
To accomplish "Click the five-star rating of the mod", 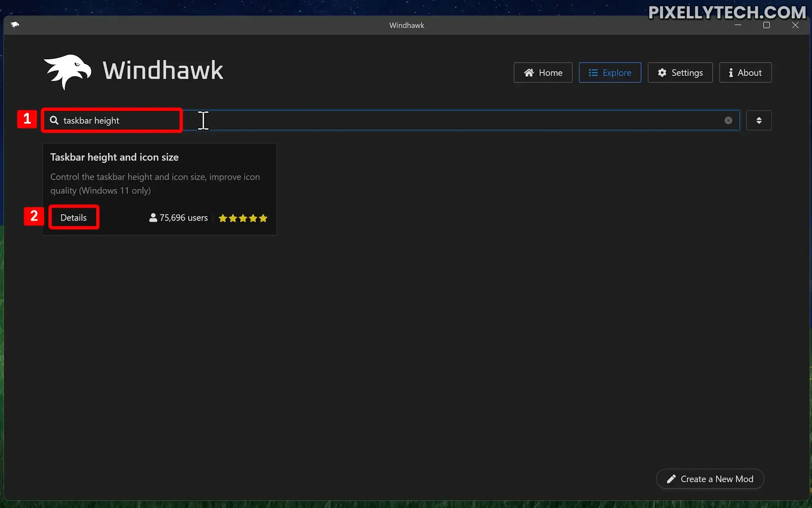I will tap(243, 218).
